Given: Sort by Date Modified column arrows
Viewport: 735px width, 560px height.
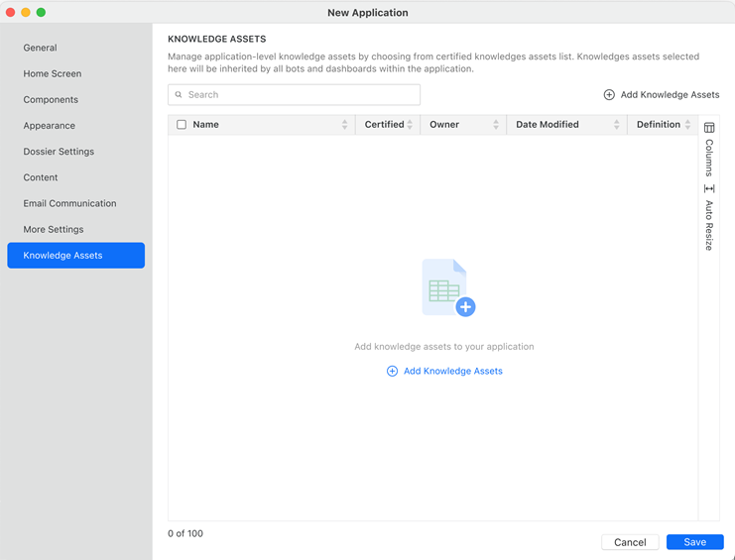Looking at the screenshot, I should point(616,125).
